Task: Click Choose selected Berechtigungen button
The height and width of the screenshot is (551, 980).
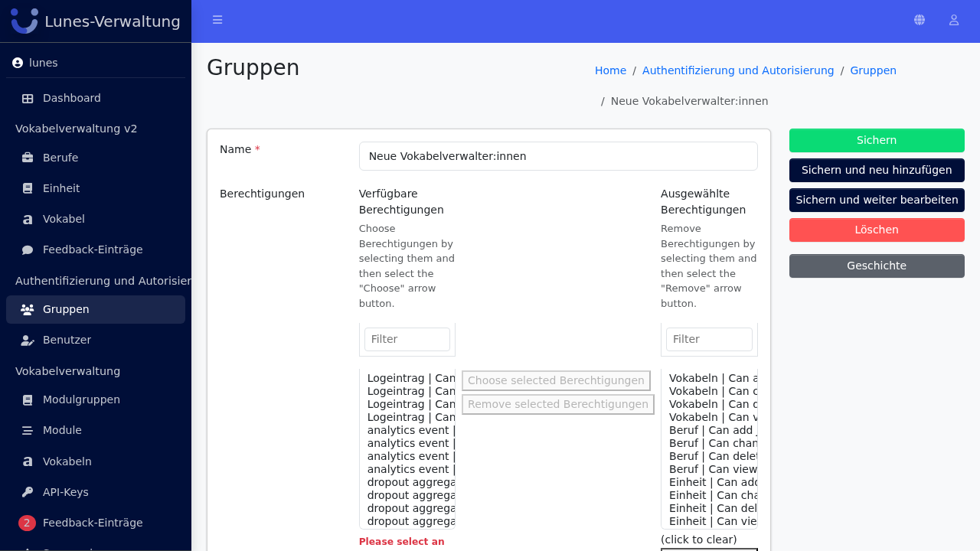Action: 556,380
